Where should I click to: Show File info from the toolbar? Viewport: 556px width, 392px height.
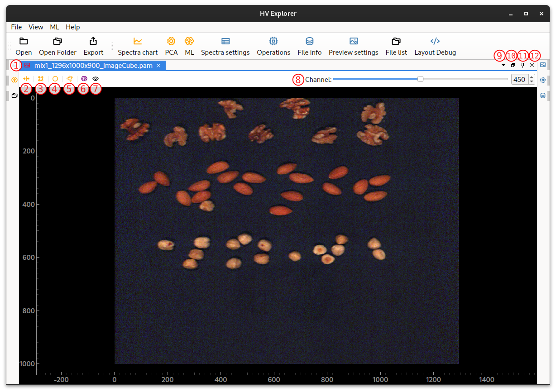coord(310,47)
